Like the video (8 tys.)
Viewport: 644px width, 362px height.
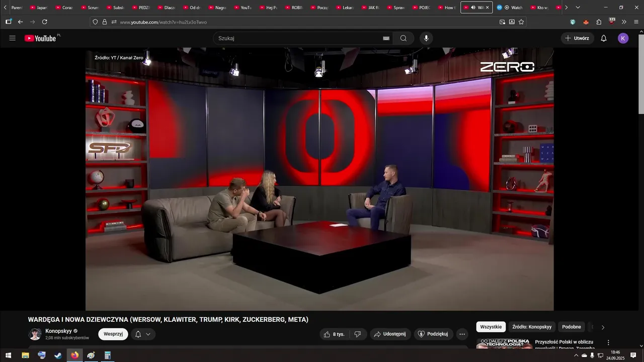coord(334,334)
